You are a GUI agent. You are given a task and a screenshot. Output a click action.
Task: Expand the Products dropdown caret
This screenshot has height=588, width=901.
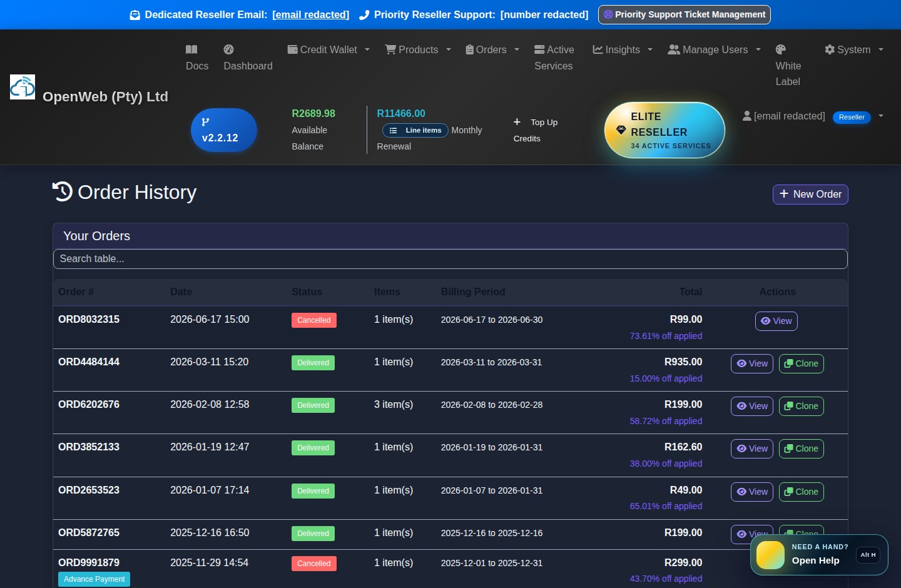click(x=449, y=49)
